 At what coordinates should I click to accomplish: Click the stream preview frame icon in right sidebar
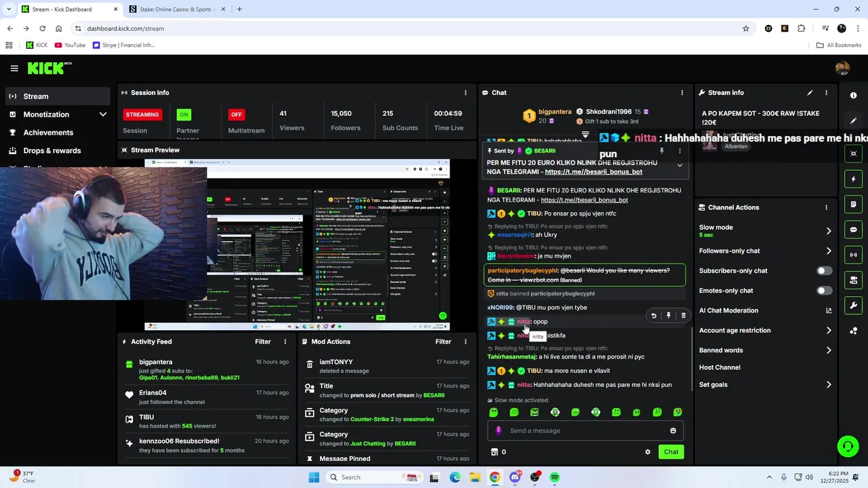click(853, 154)
